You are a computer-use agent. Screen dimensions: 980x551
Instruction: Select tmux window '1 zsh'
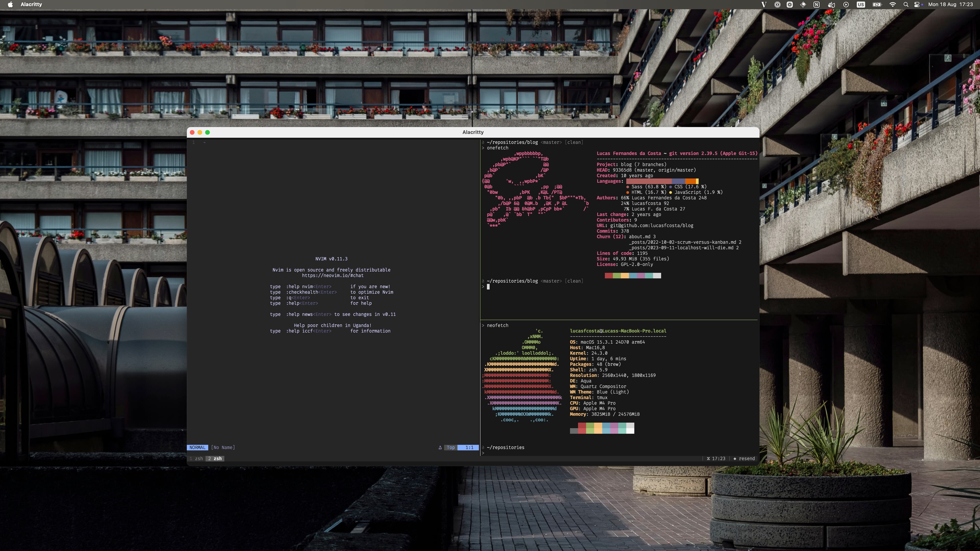pos(196,459)
